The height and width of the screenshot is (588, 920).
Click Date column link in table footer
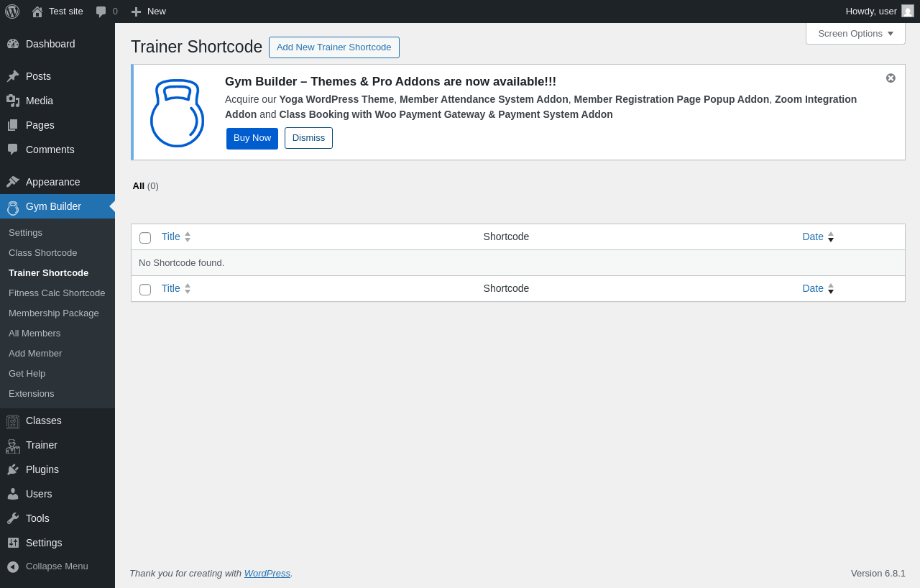tap(813, 288)
